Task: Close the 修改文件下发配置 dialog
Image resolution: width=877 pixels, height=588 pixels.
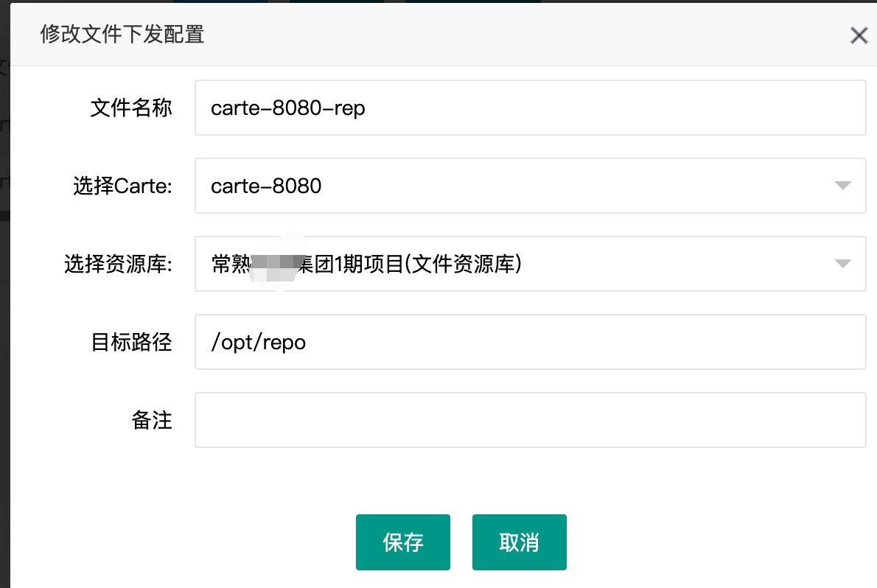Action: tap(859, 35)
